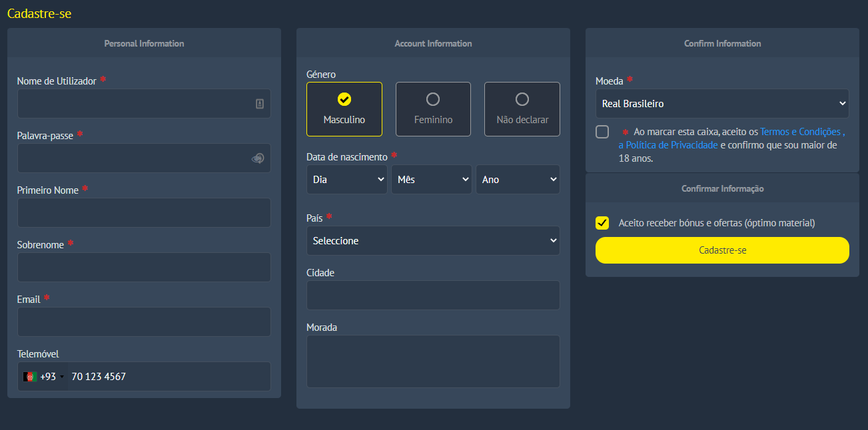This screenshot has width=868, height=430.
Task: Click the Moeda label
Action: point(610,81)
